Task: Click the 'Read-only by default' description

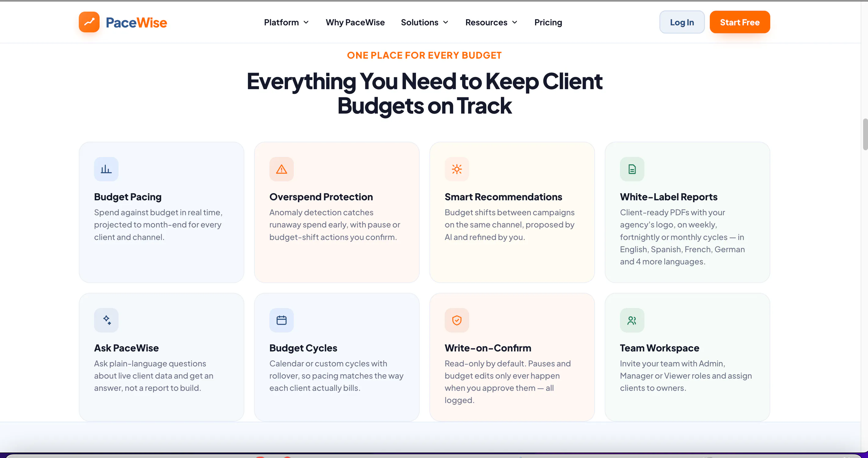Action: tap(508, 382)
